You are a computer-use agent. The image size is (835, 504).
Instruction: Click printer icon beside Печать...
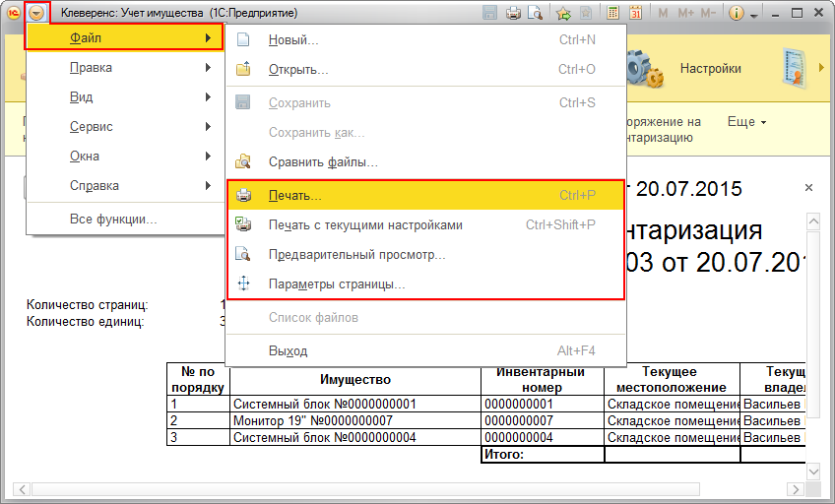[x=243, y=195]
